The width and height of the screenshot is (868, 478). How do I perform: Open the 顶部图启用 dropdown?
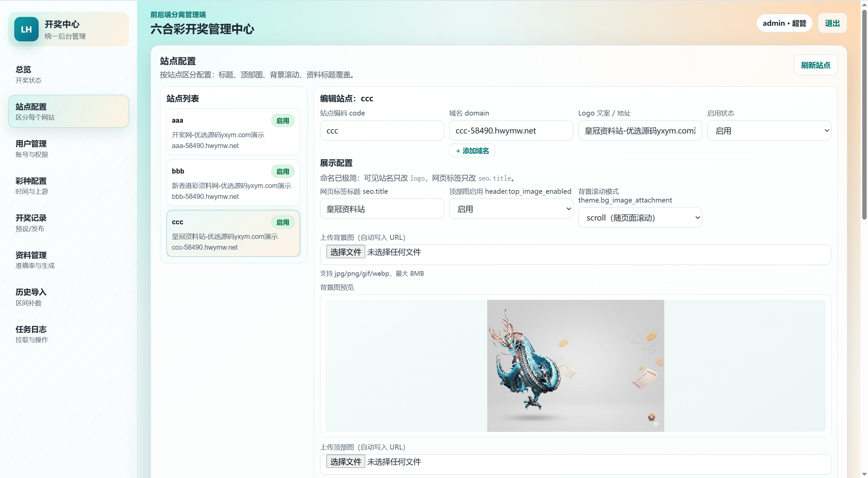click(x=511, y=209)
